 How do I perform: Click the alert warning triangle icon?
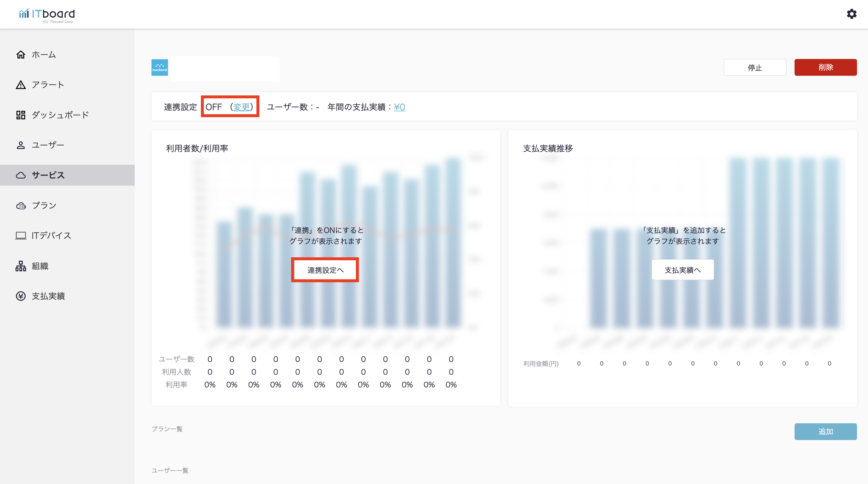tap(21, 85)
